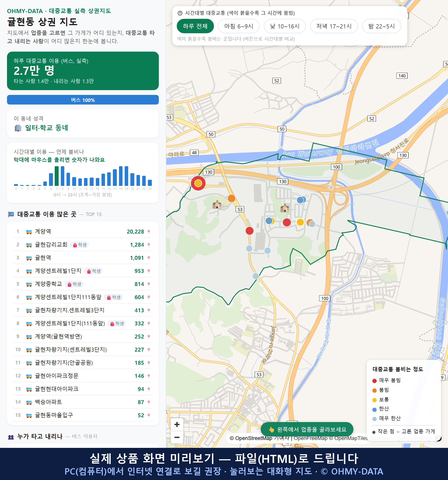Click the 버스 100% share bar
The height and width of the screenshot is (480, 448).
click(x=83, y=100)
